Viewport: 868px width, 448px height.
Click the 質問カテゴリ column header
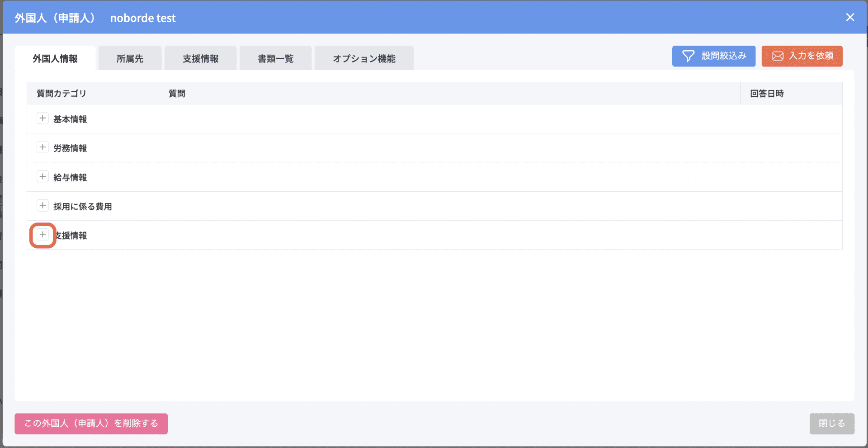61,94
